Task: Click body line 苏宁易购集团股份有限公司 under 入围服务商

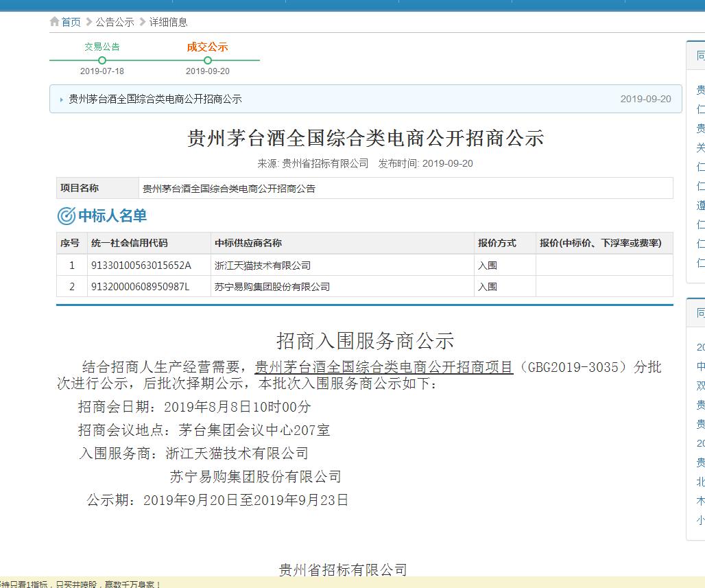Action: [255, 476]
